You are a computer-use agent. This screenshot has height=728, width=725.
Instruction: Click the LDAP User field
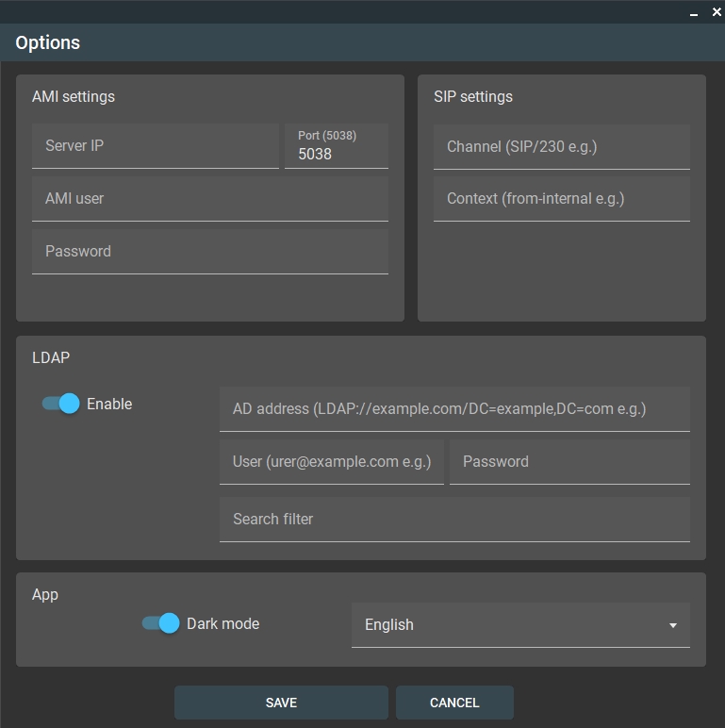click(x=332, y=462)
